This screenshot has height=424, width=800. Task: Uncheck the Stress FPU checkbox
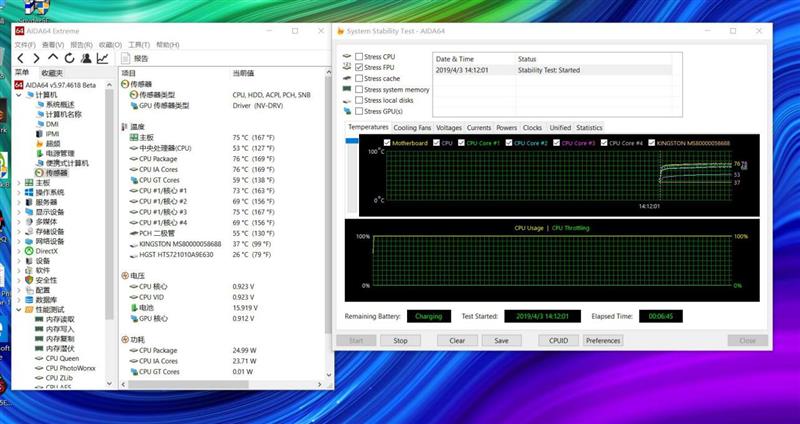pyautogui.click(x=359, y=67)
